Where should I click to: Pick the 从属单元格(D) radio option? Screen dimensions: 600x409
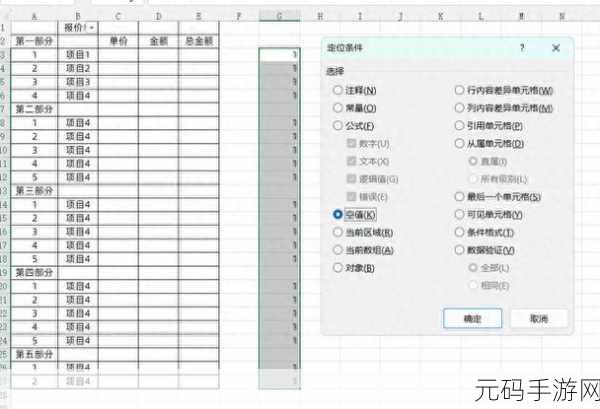489,143
